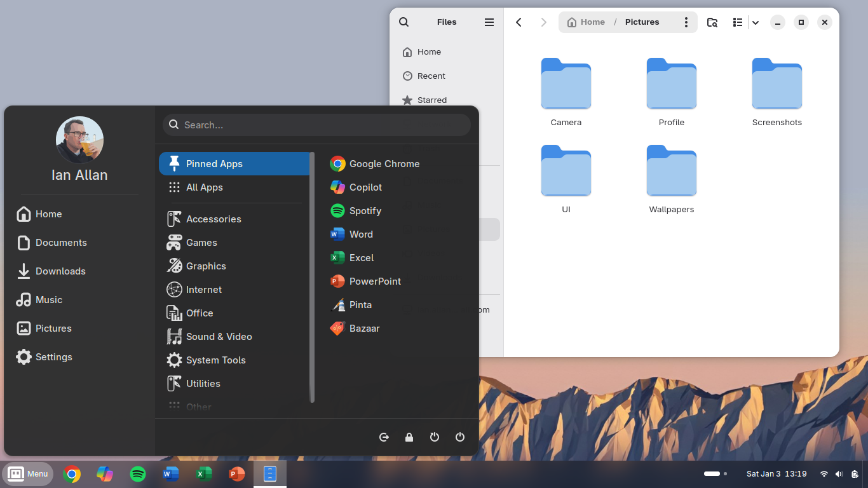Screen dimensions: 868x488
Task: Select the Sound & Video category
Action: pyautogui.click(x=219, y=337)
